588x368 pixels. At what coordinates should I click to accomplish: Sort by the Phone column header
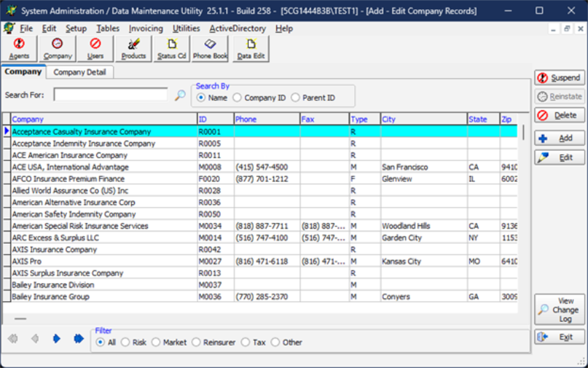(x=267, y=119)
